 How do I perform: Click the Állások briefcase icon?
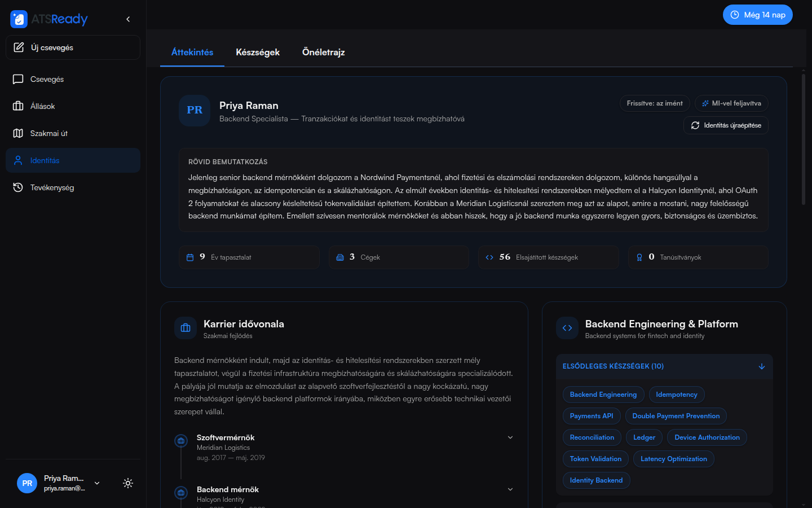(x=18, y=106)
